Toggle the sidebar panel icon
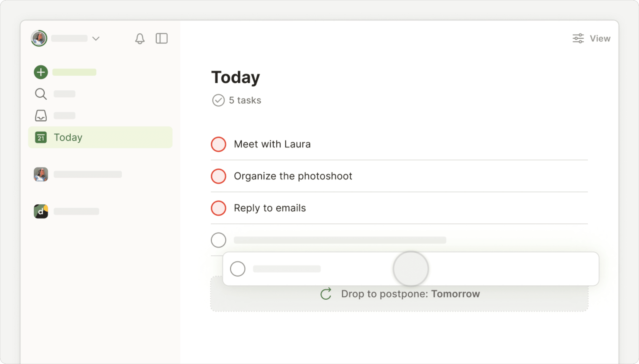The image size is (639, 364). (x=162, y=38)
